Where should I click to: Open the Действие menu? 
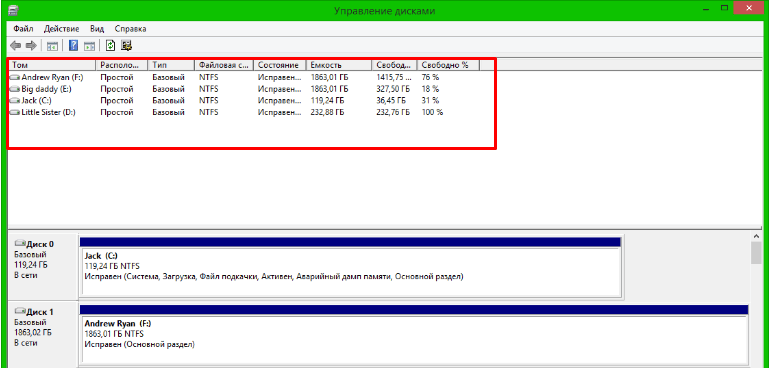click(61, 29)
